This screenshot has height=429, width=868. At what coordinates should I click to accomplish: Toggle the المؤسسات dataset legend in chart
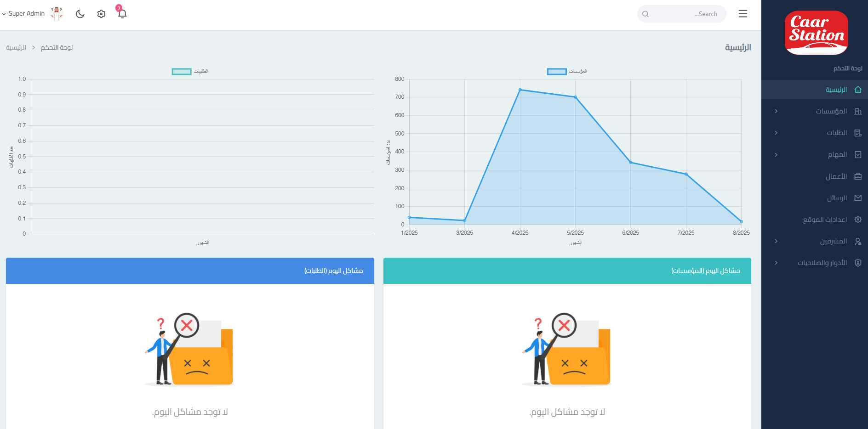point(566,71)
